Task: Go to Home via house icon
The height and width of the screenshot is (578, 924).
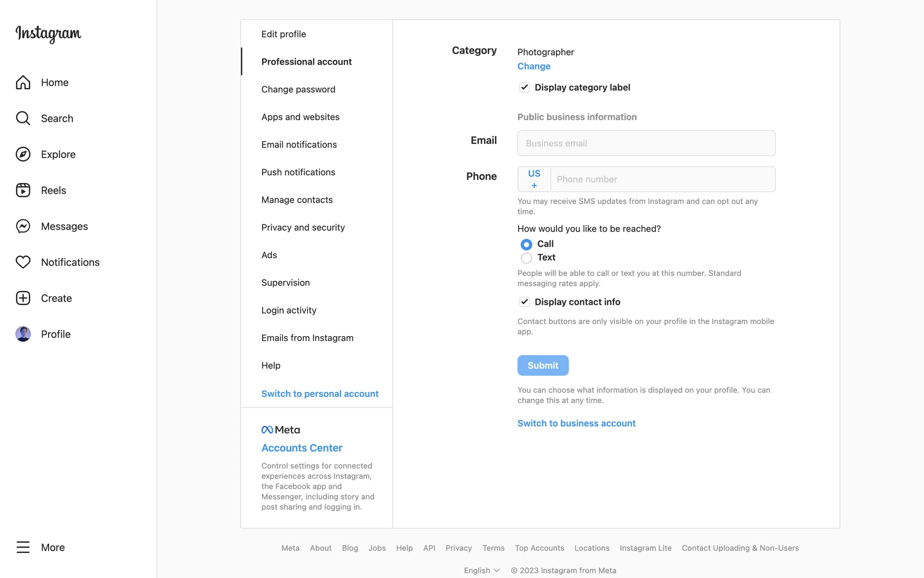Action: coord(23,82)
